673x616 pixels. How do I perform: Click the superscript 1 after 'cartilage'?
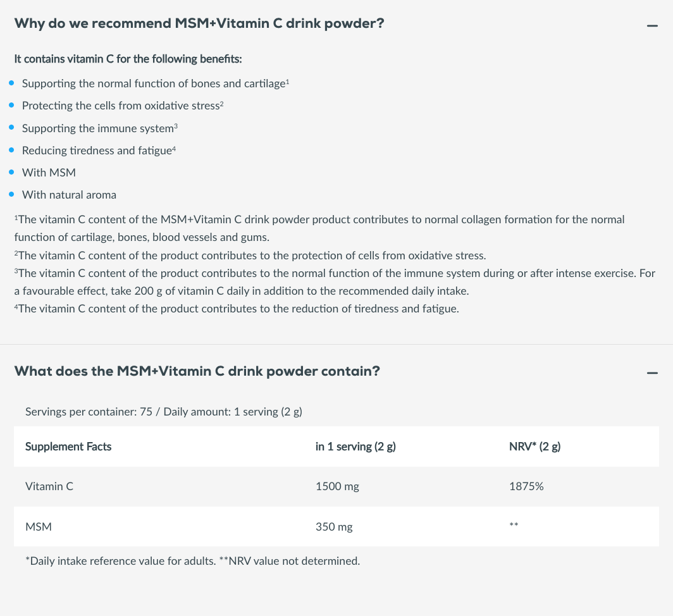pyautogui.click(x=288, y=81)
